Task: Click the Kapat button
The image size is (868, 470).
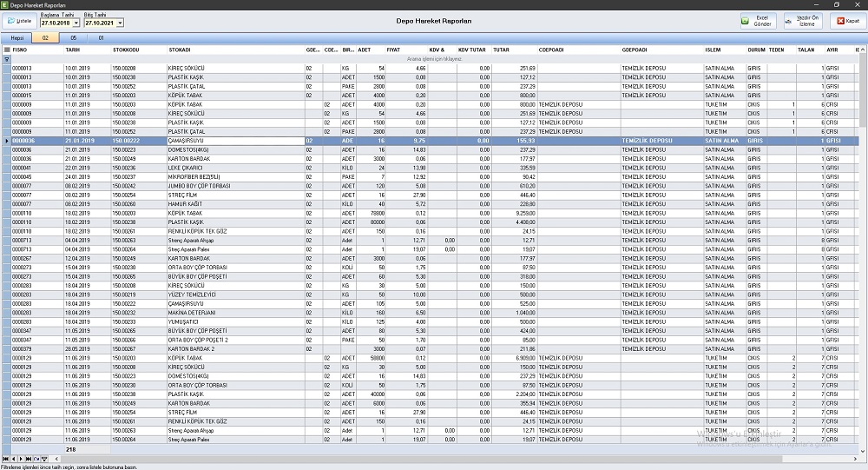Action: pos(848,21)
